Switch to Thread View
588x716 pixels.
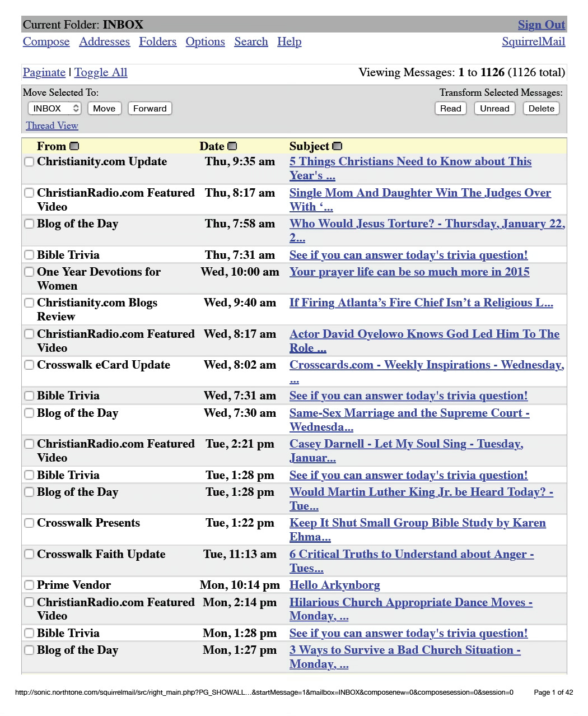pyautogui.click(x=52, y=125)
